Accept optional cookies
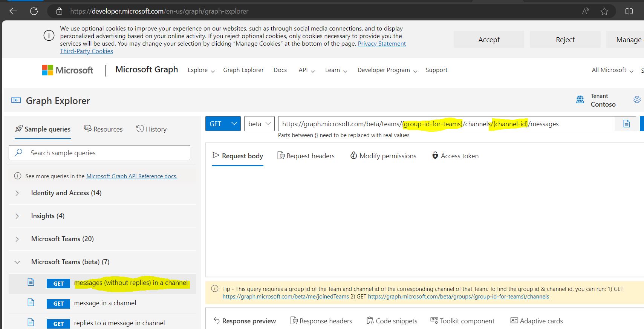 click(489, 40)
